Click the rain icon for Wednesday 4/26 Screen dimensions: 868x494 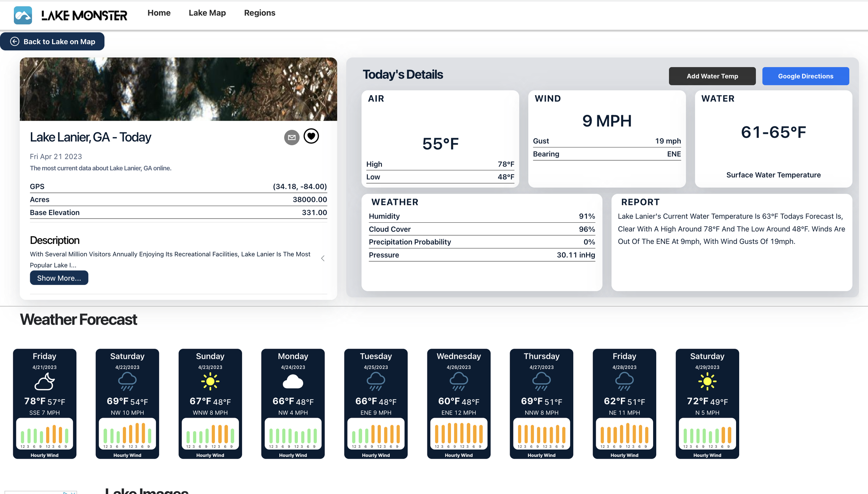[459, 382]
